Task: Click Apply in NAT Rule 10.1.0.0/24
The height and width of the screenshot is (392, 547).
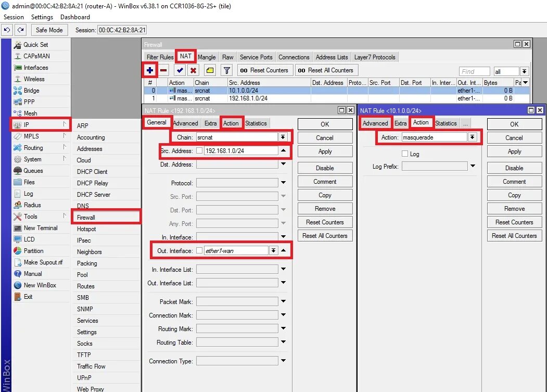Action: [514, 151]
